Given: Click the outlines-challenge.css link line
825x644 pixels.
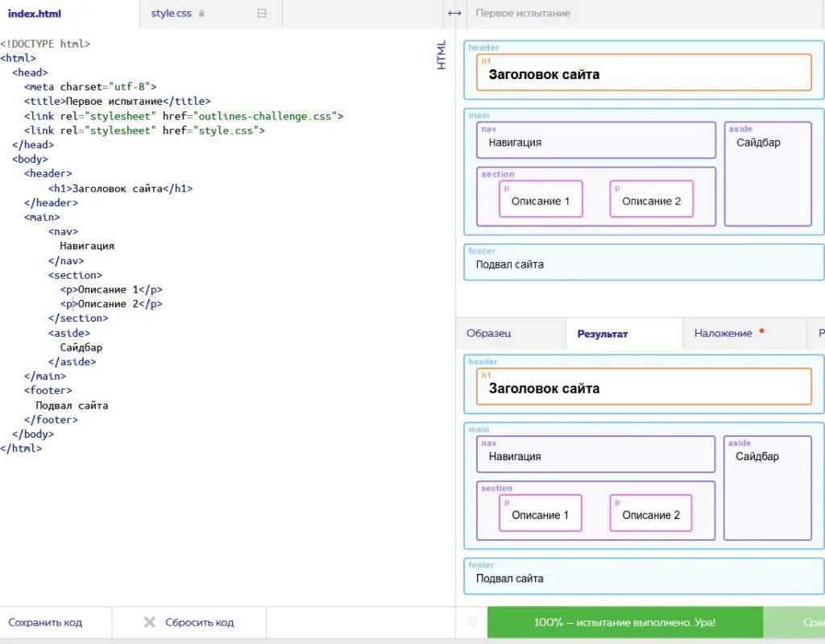Looking at the screenshot, I should click(183, 116).
